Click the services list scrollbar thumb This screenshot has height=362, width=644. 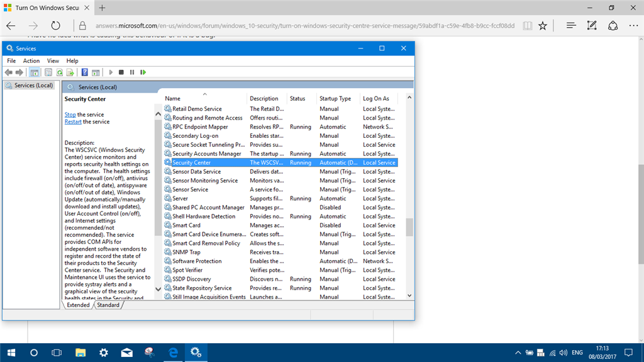click(x=409, y=227)
